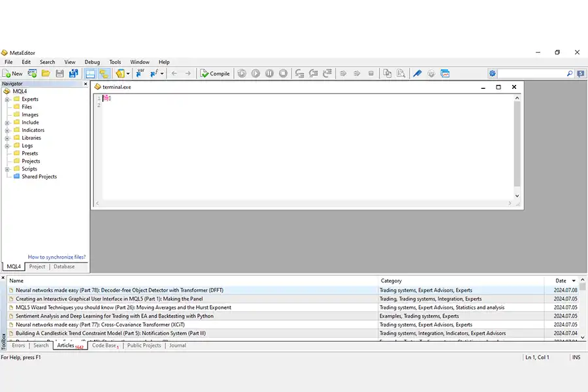Open the File menu
Screen dimensions: 588x392
coord(8,62)
